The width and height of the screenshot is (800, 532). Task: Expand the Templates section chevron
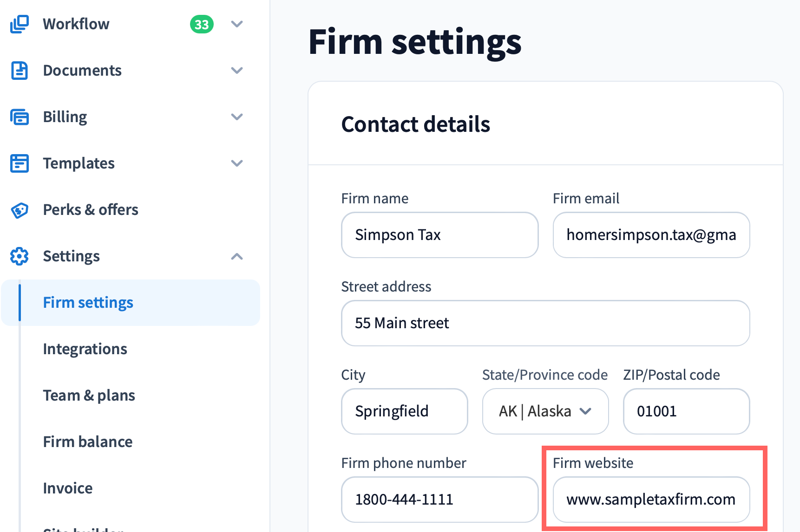[237, 163]
